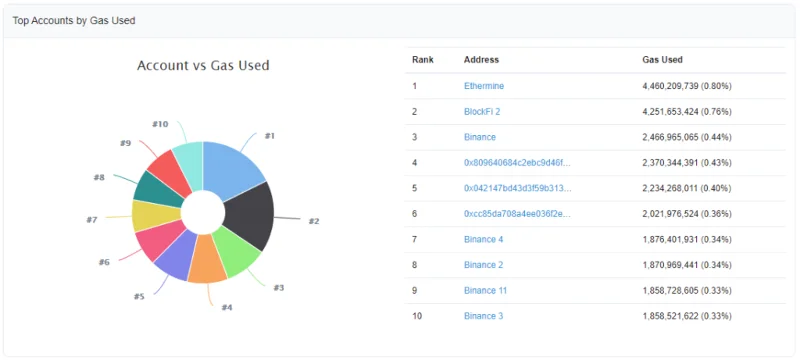The image size is (800, 360).
Task: Open the Binance 3 address link
Action: pyautogui.click(x=483, y=316)
